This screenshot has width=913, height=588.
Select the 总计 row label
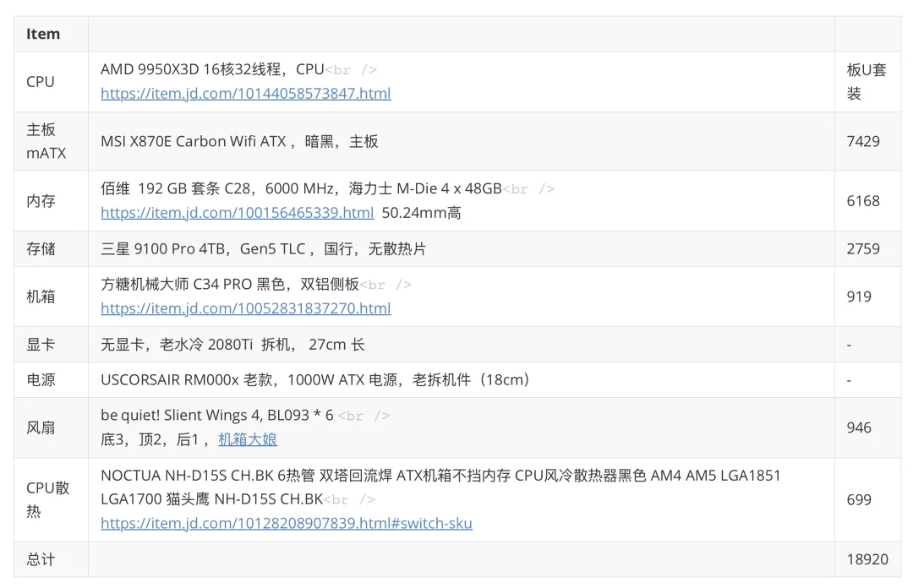pyautogui.click(x=41, y=559)
